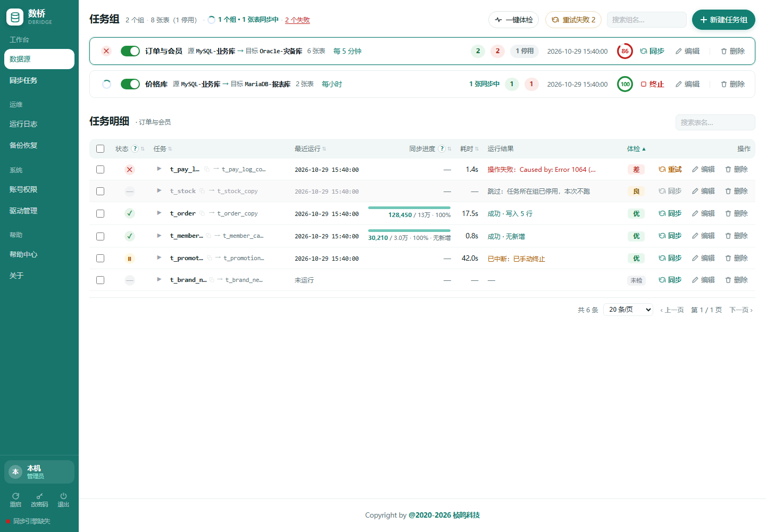Click the copy icon beside t_pay_l… task name
The height and width of the screenshot is (532, 766).
(x=206, y=170)
